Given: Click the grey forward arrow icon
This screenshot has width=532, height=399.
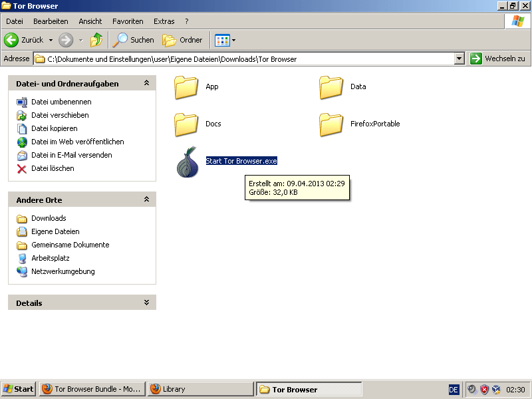Looking at the screenshot, I should pos(66,40).
